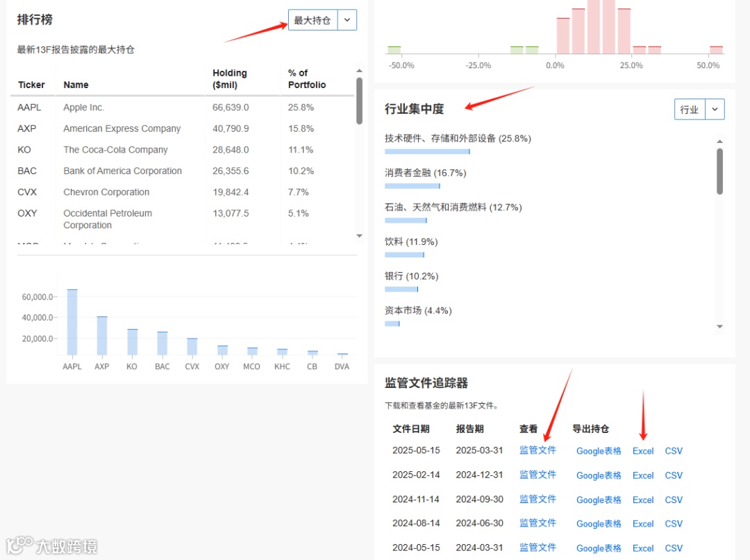Download Excel for 2025-05-15 filing
Viewport: 750px width, 560px height.
[643, 451]
